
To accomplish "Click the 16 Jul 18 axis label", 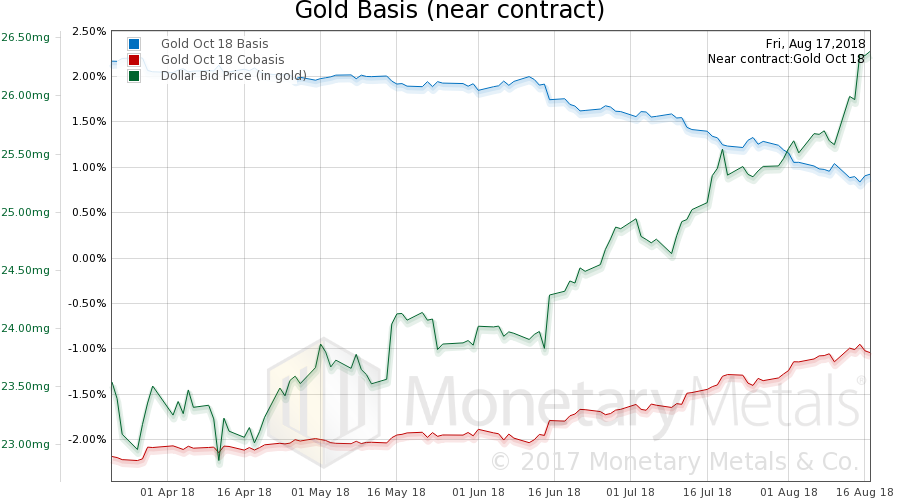I will [x=707, y=492].
